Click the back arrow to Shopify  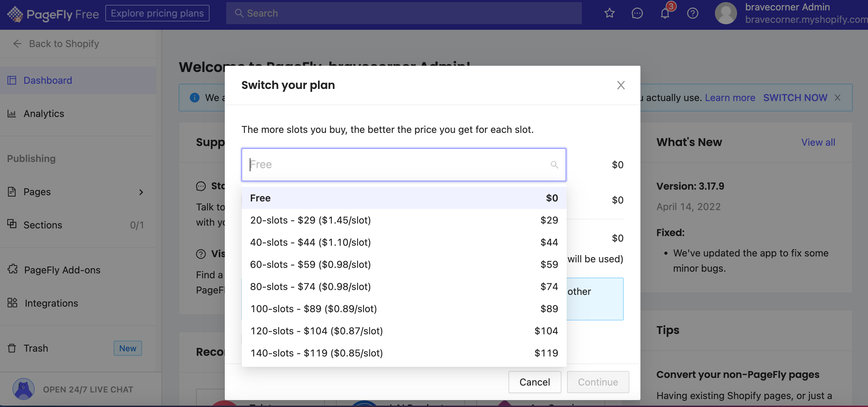point(17,44)
